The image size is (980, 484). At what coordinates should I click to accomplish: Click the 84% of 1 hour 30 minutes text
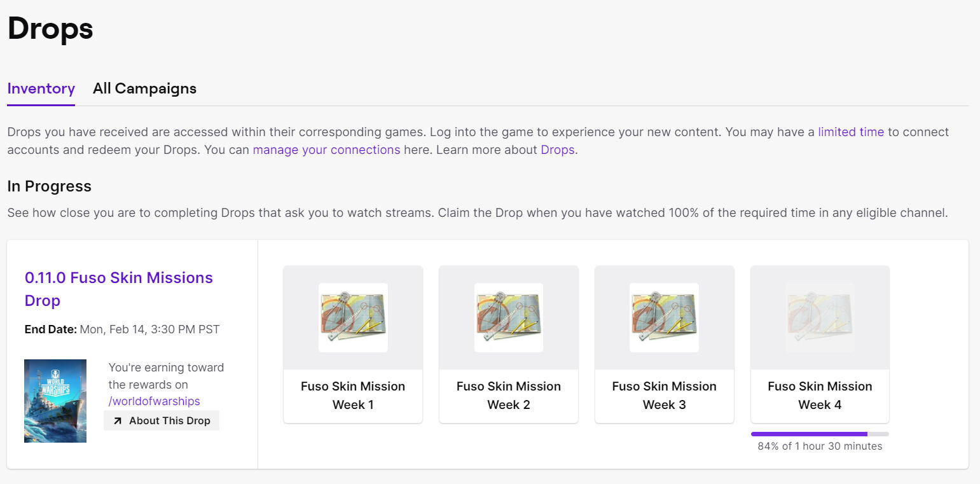pyautogui.click(x=820, y=446)
